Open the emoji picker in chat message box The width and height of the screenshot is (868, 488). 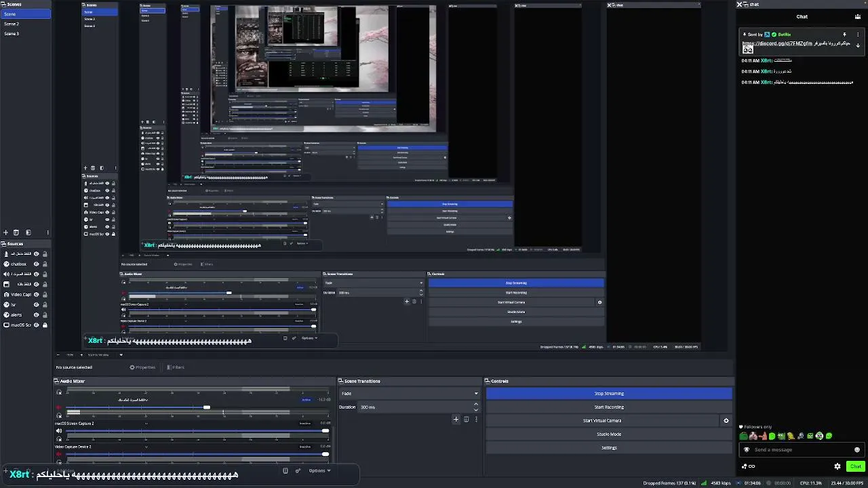(857, 449)
